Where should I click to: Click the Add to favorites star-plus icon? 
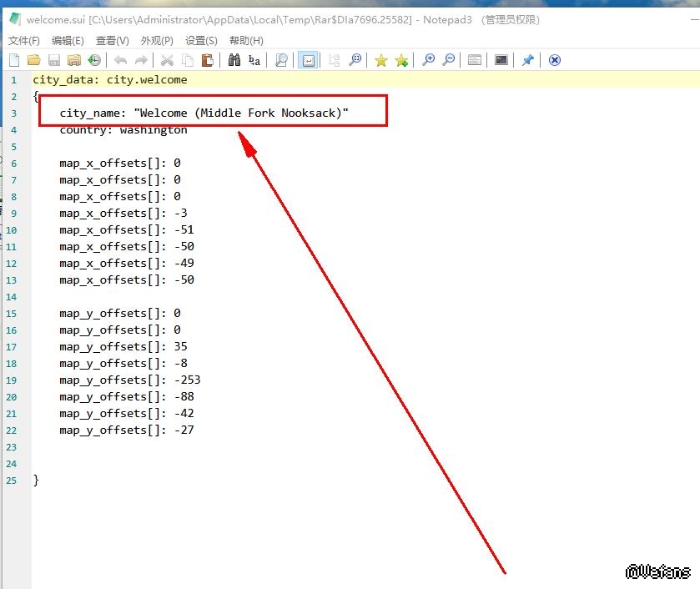(x=401, y=60)
